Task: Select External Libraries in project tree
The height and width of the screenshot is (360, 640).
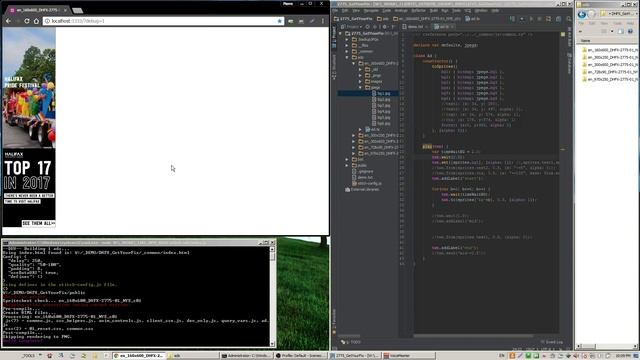Action: pyautogui.click(x=362, y=189)
